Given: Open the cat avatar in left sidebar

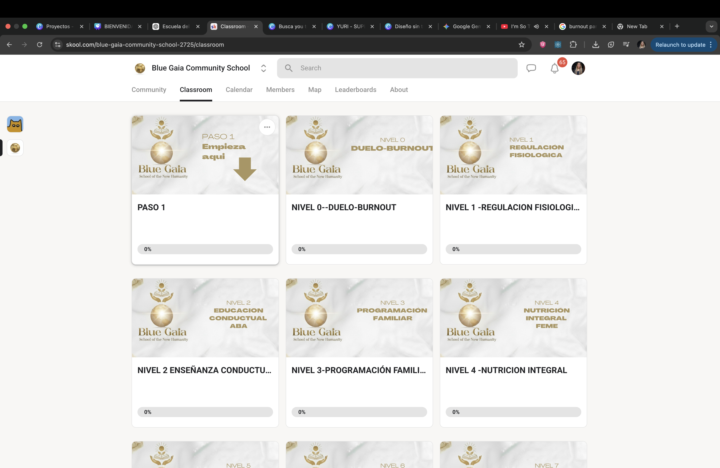Looking at the screenshot, I should pyautogui.click(x=15, y=124).
